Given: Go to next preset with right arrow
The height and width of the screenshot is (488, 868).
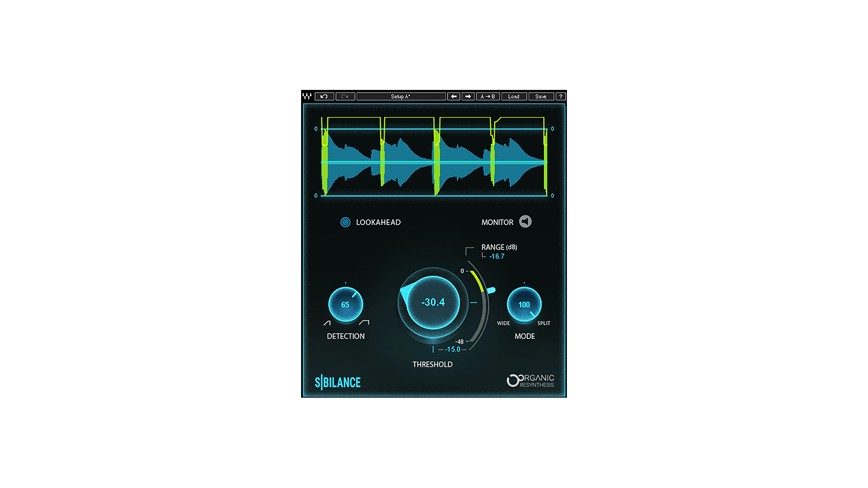Looking at the screenshot, I should [x=468, y=96].
